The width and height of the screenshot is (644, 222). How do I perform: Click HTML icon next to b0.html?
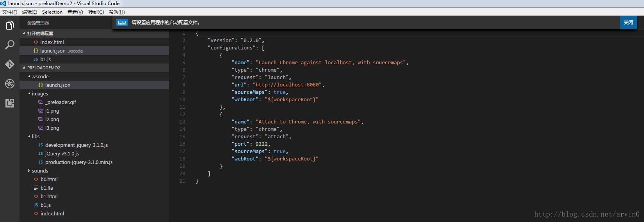tap(36, 179)
